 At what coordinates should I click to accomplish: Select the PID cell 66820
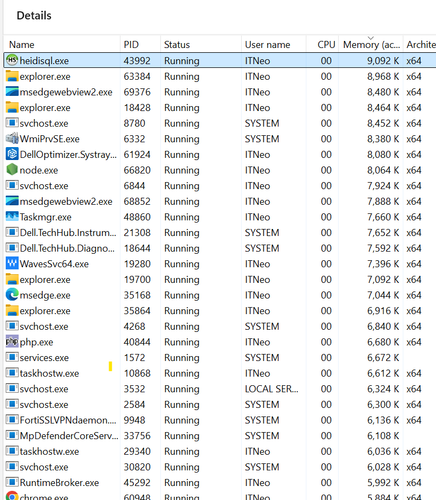pos(137,170)
